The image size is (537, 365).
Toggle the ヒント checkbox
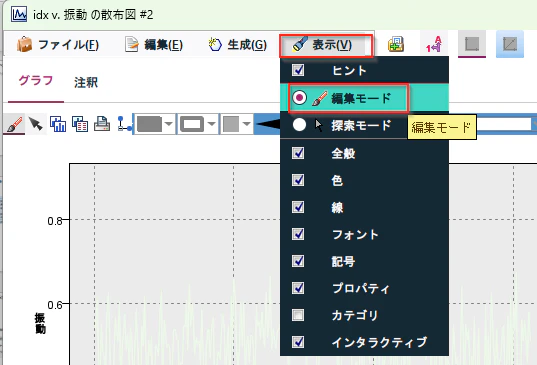pyautogui.click(x=298, y=70)
